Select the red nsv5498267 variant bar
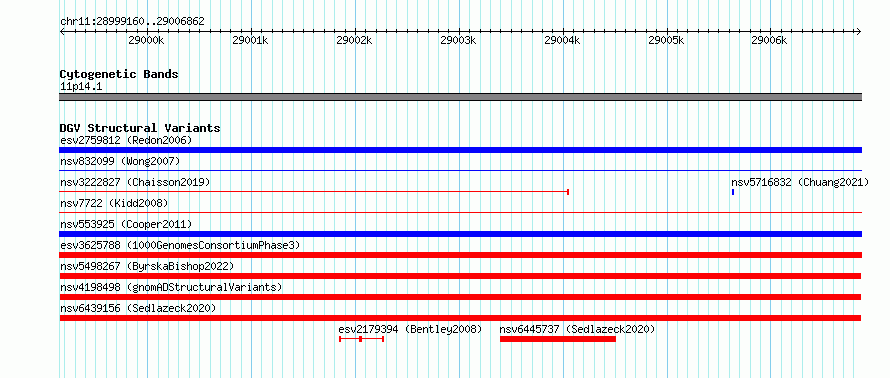This screenshot has width=890, height=378. (x=460, y=276)
